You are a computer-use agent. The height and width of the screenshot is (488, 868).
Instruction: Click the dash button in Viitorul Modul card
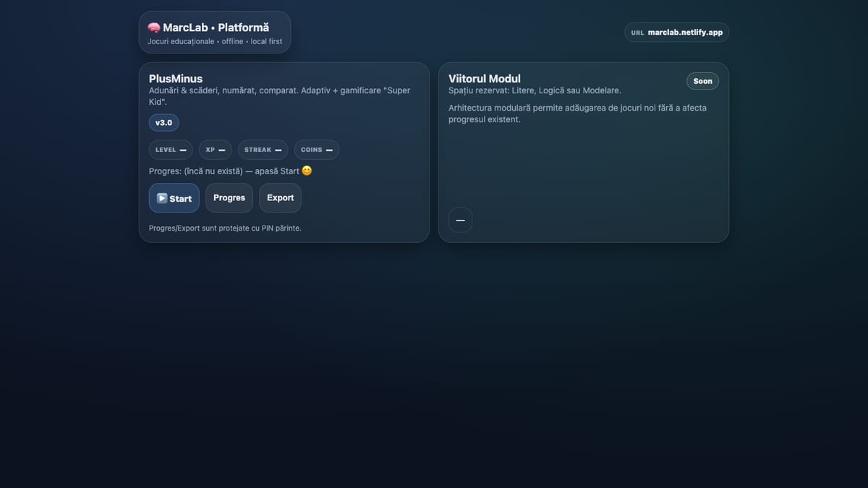click(461, 220)
